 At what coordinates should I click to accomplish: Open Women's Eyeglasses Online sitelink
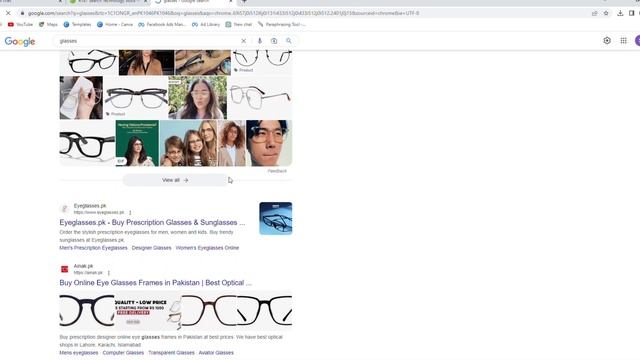tap(207, 248)
